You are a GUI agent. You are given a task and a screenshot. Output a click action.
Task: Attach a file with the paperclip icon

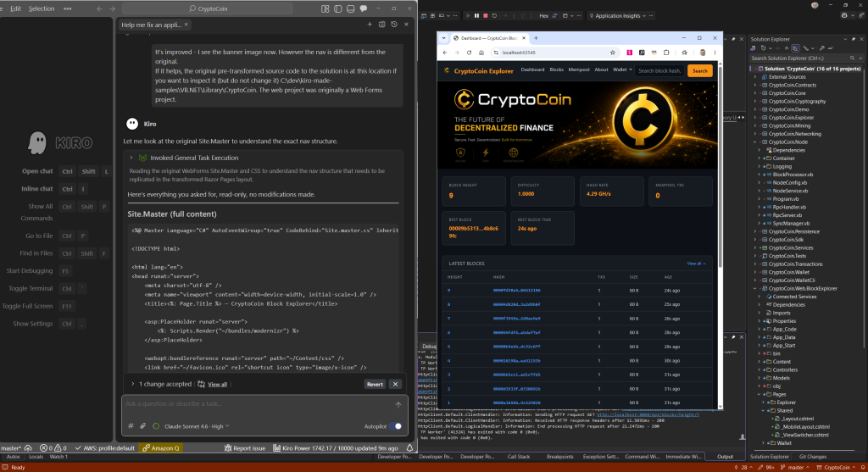pyautogui.click(x=142, y=426)
